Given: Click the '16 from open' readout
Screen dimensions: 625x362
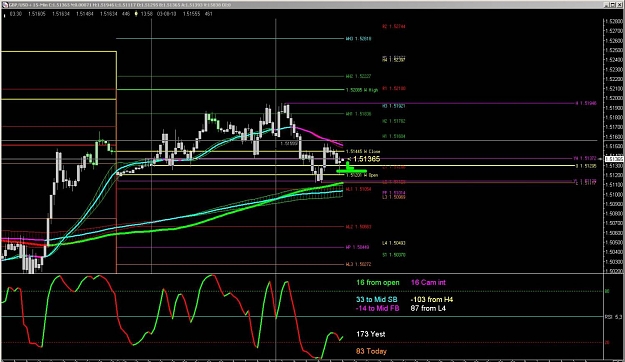Looking at the screenshot, I should 377,282.
